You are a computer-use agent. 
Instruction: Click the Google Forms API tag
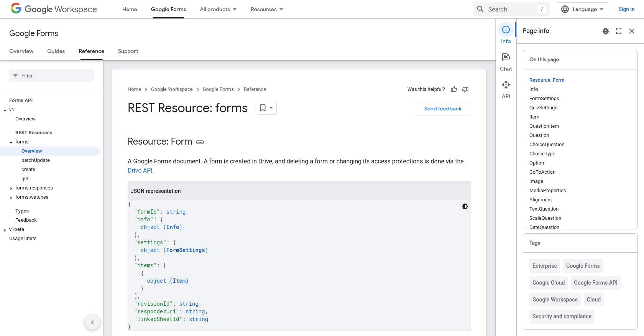(x=596, y=283)
